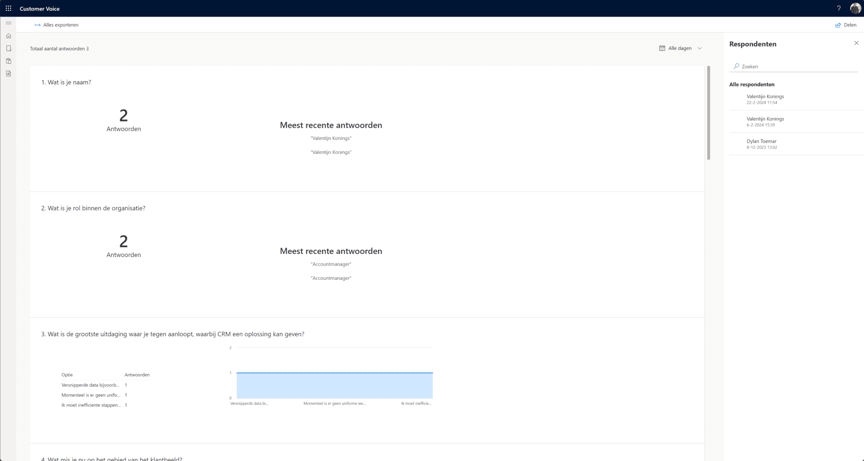
Task: Expand the Alle dagen date filter chevron
Action: tap(700, 48)
